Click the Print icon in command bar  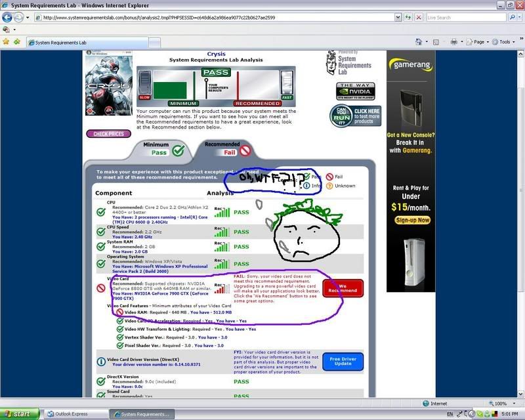tap(453, 42)
